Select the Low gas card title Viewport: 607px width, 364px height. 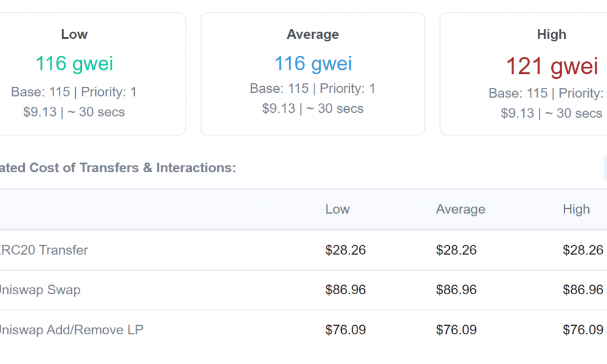tap(74, 35)
